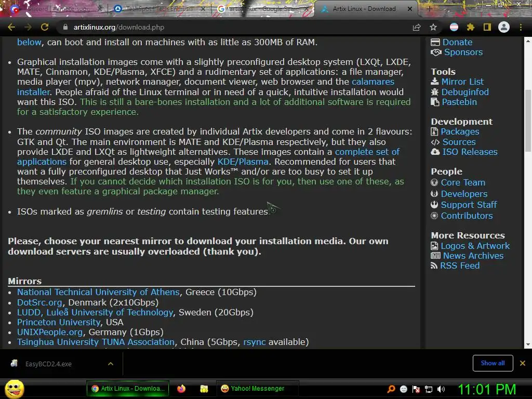Choose Tsinghua University TUNA Association mirror
The height and width of the screenshot is (399, 532).
(96, 342)
